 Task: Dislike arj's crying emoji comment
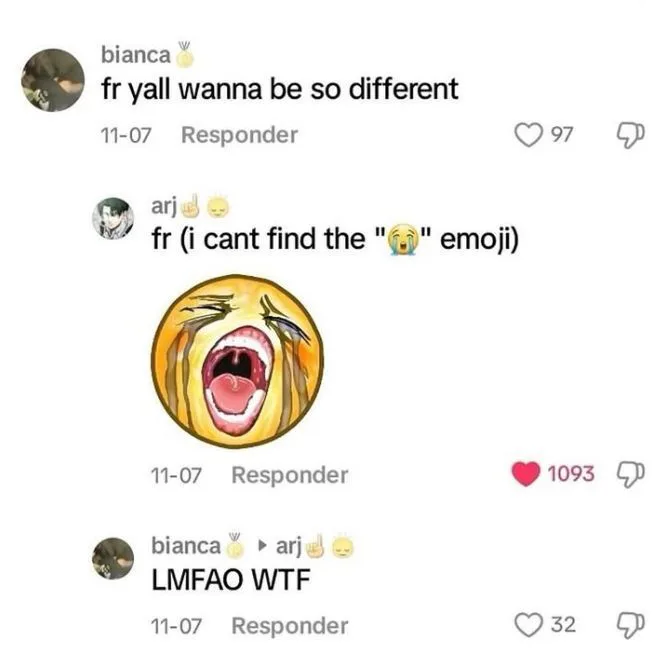coord(631,475)
